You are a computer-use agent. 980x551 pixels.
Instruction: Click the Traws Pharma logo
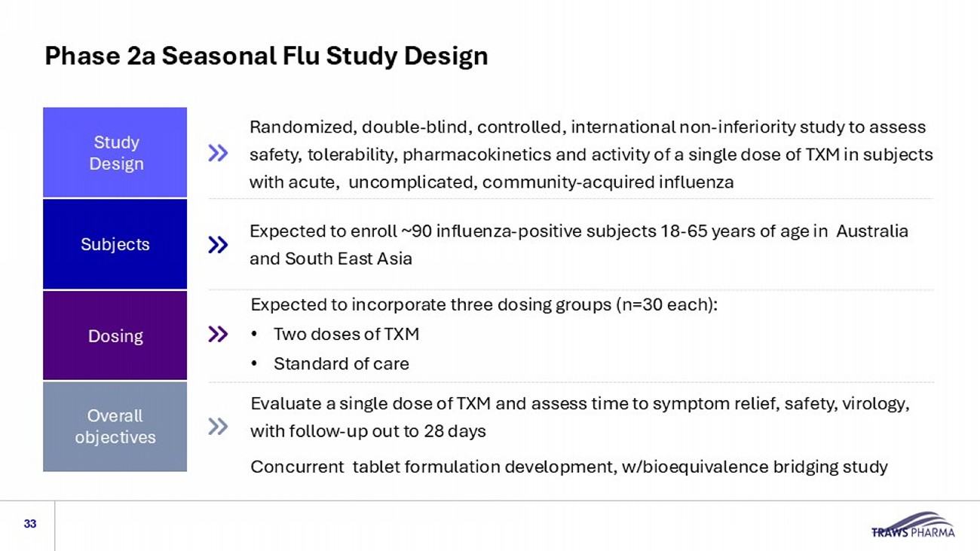[912, 525]
